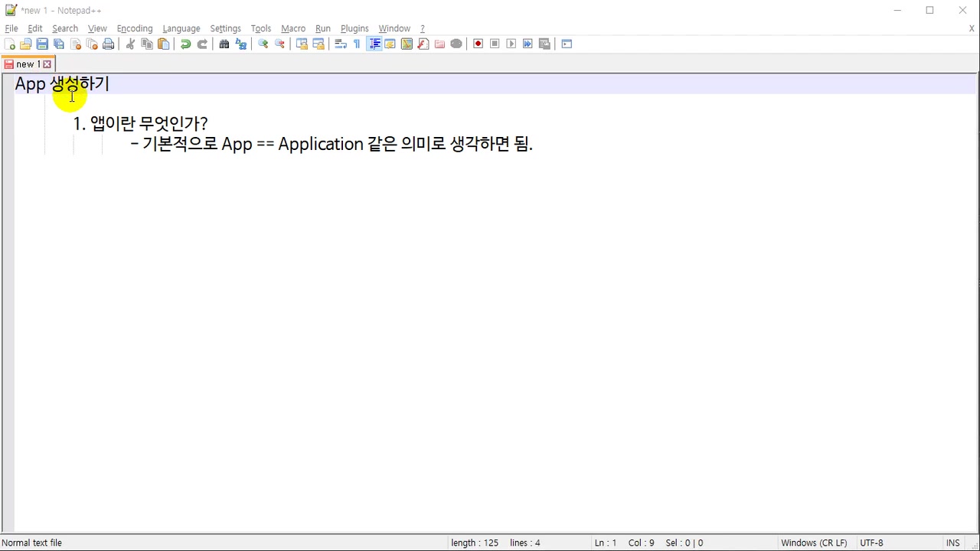980x551 pixels.
Task: Close the 'new 1' tab with its X button
Action: coord(47,64)
